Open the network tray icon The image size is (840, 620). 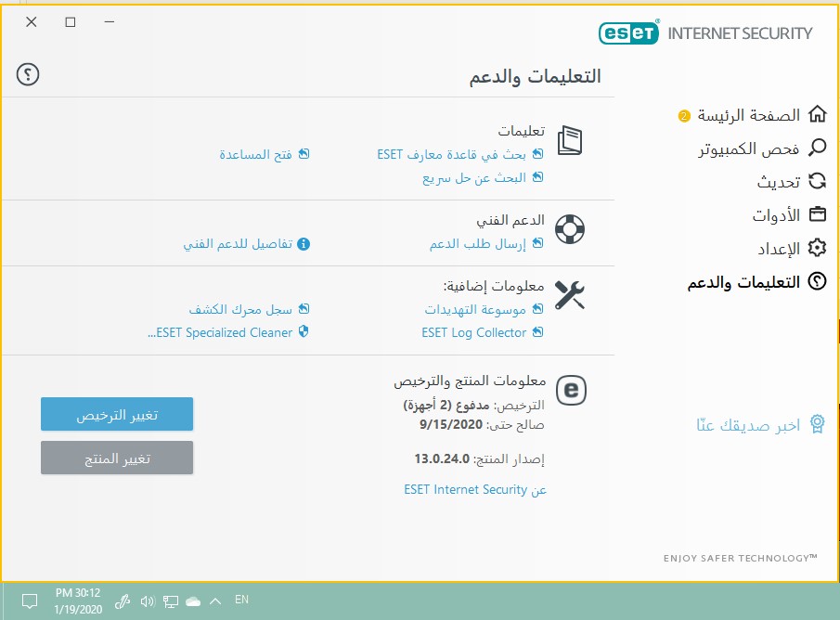click(x=171, y=601)
